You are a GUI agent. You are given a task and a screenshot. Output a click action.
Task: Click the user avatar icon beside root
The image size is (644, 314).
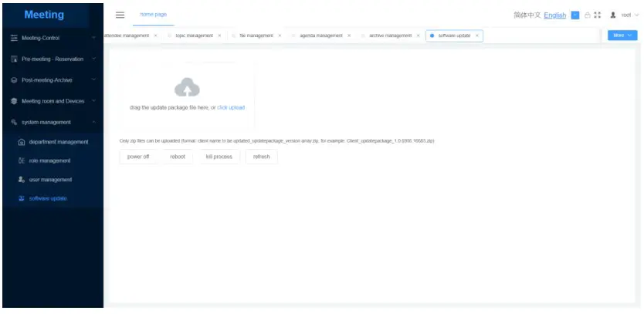(x=613, y=15)
